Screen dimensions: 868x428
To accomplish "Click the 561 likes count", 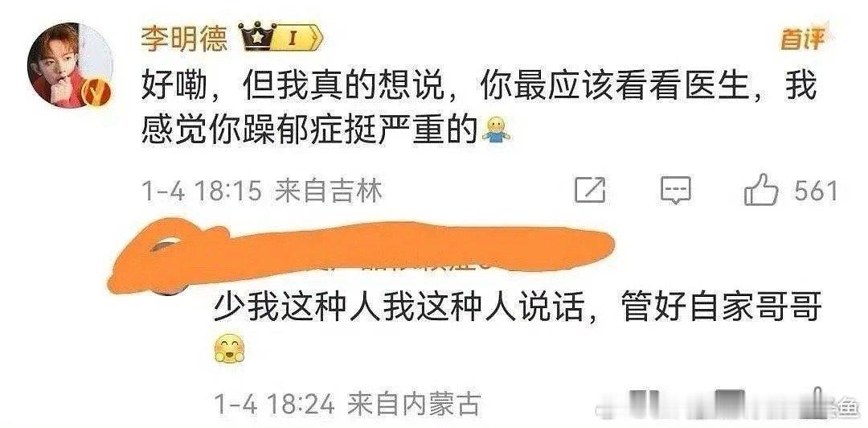I will coord(816,191).
